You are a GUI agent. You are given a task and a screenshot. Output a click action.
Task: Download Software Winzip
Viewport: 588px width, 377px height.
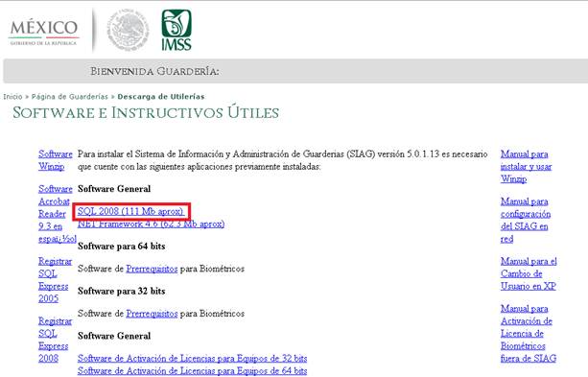pyautogui.click(x=55, y=160)
